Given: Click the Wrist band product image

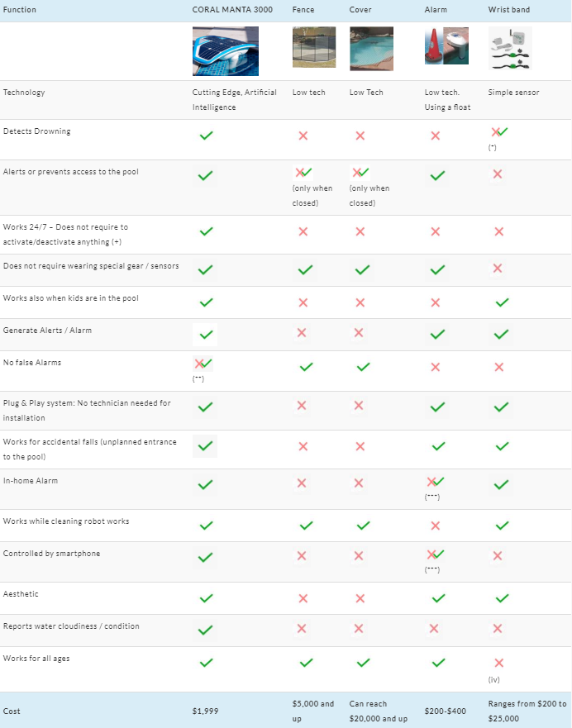Looking at the screenshot, I should click(x=510, y=48).
